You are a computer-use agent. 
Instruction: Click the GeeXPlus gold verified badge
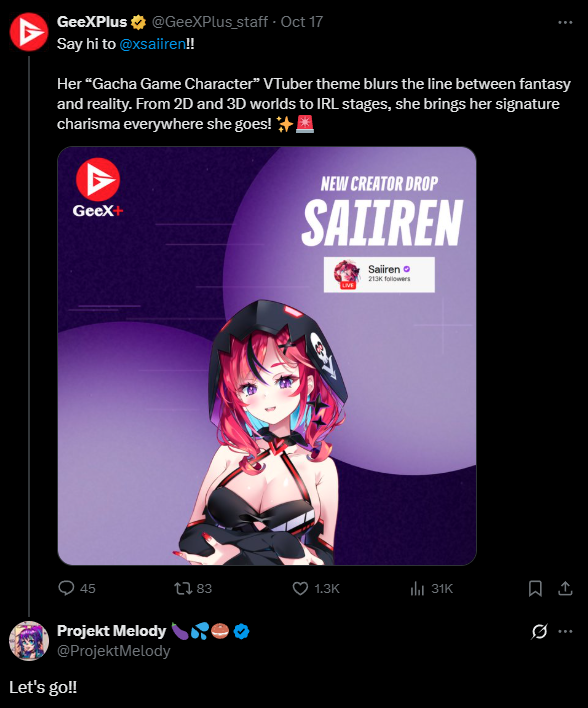(138, 22)
